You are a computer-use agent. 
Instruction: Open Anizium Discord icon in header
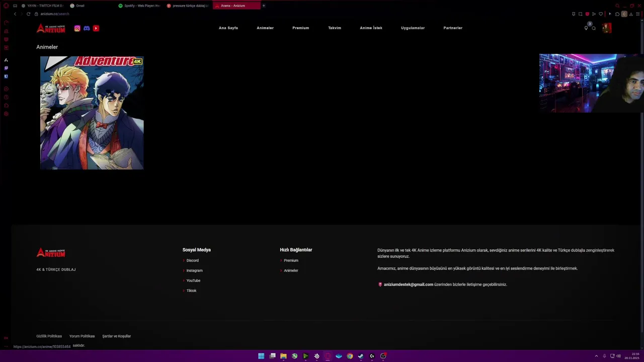point(87,28)
